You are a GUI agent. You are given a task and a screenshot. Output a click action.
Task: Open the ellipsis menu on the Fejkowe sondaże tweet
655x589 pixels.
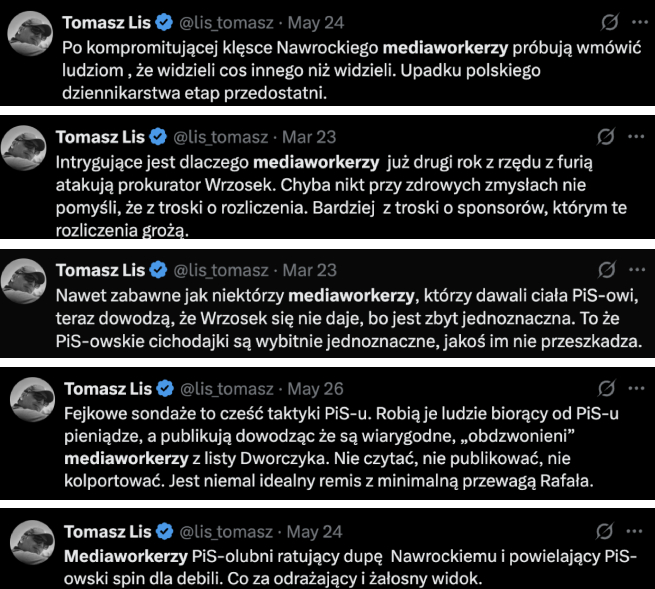pyautogui.click(x=636, y=388)
